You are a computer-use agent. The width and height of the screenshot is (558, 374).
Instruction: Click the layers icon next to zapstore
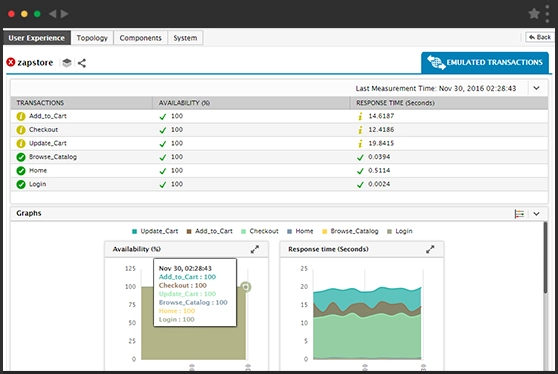(67, 63)
